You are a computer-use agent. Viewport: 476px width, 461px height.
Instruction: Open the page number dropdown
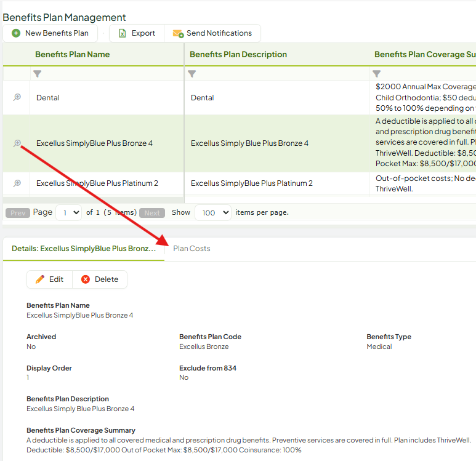pos(69,212)
